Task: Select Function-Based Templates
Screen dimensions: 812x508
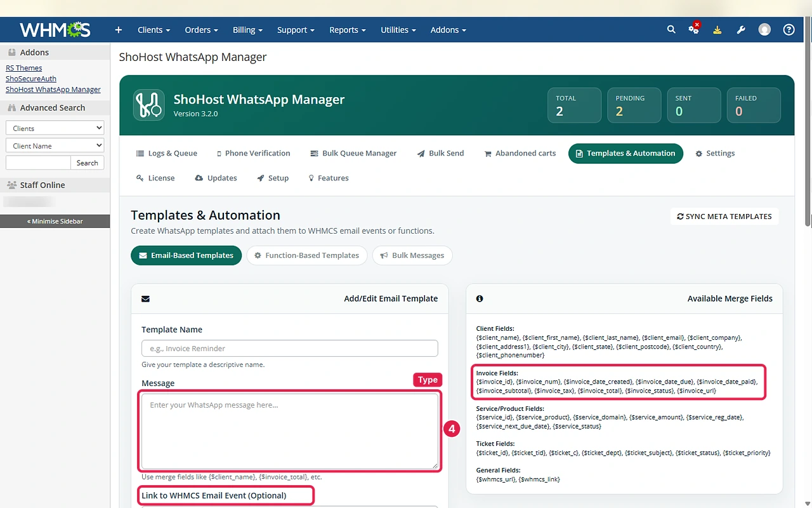Action: point(306,255)
